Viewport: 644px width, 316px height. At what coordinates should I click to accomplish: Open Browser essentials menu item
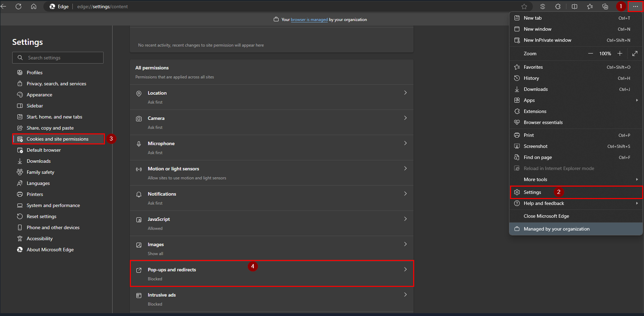[x=576, y=122]
